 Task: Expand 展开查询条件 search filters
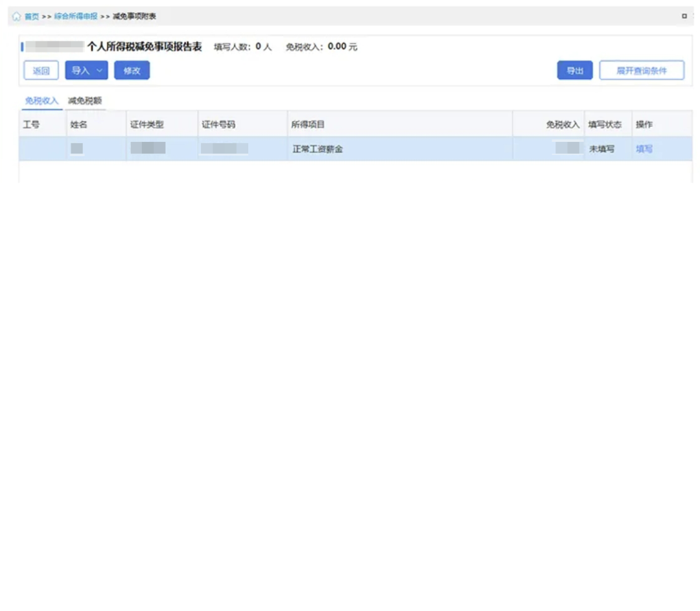coord(641,71)
